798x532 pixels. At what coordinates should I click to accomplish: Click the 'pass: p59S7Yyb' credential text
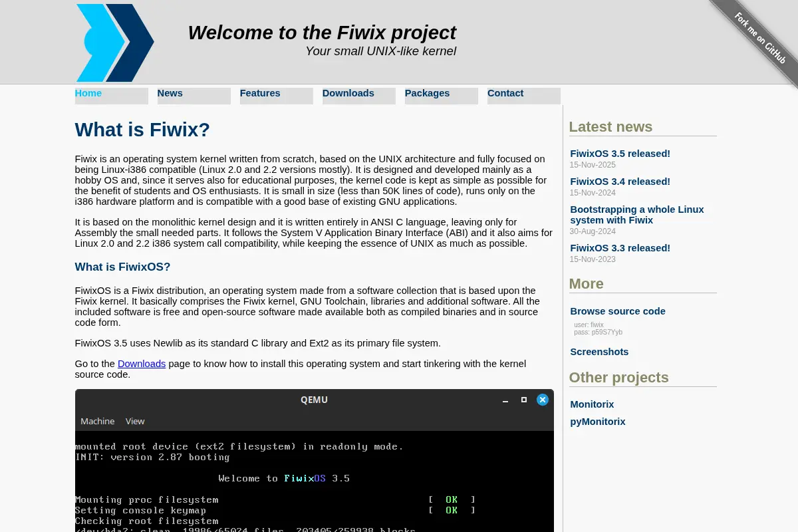point(598,332)
